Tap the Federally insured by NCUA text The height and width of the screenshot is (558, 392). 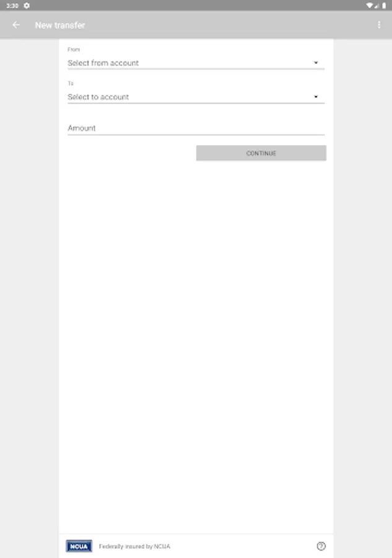[x=134, y=546]
